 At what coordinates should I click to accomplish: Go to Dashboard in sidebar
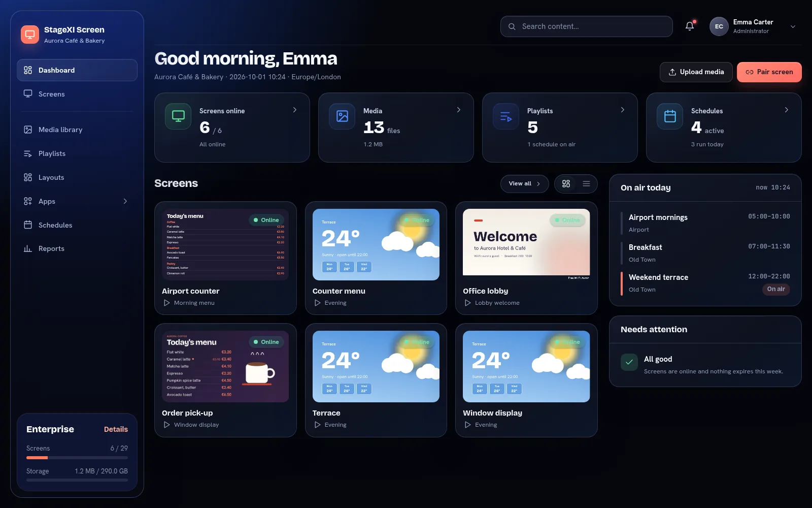click(x=77, y=70)
